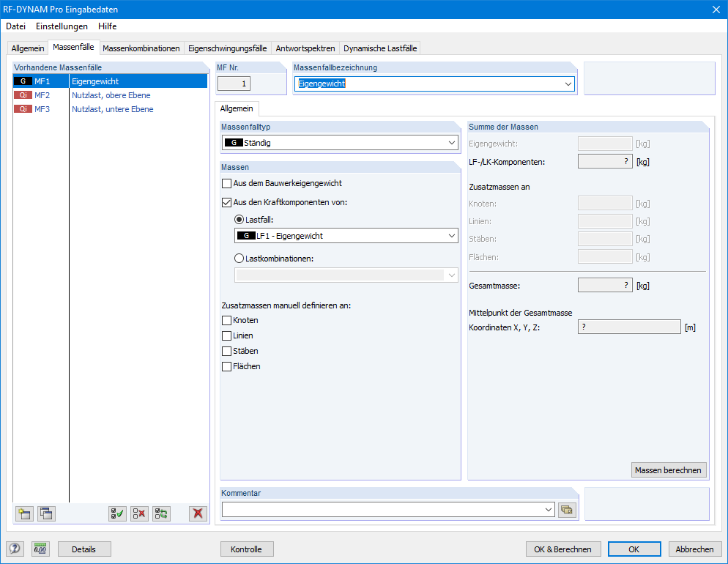Click the Kontrolle button
Viewport: 728px width, 564px height.
[x=247, y=549]
